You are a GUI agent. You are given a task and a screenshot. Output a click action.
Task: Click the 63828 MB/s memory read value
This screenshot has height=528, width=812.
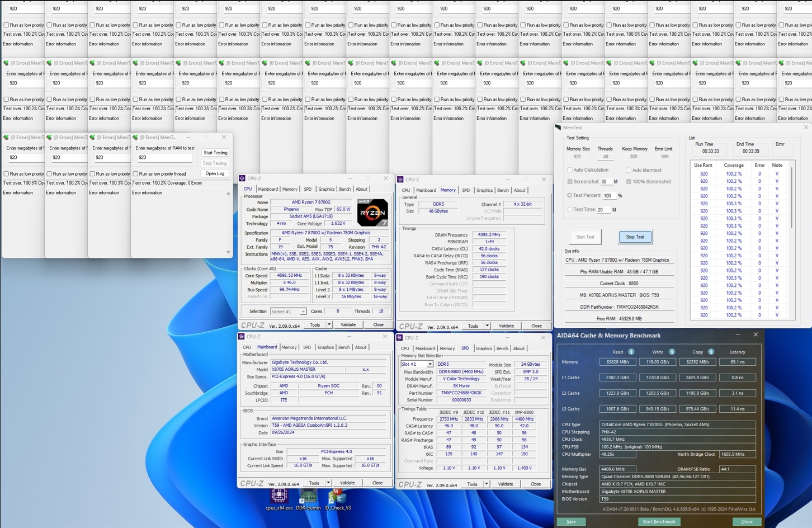[x=617, y=362]
